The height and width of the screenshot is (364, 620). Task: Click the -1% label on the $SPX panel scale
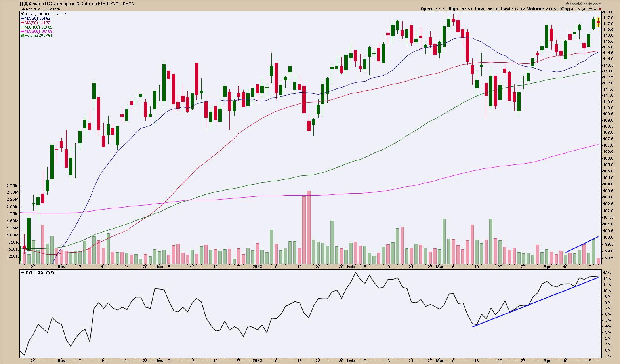point(607,356)
